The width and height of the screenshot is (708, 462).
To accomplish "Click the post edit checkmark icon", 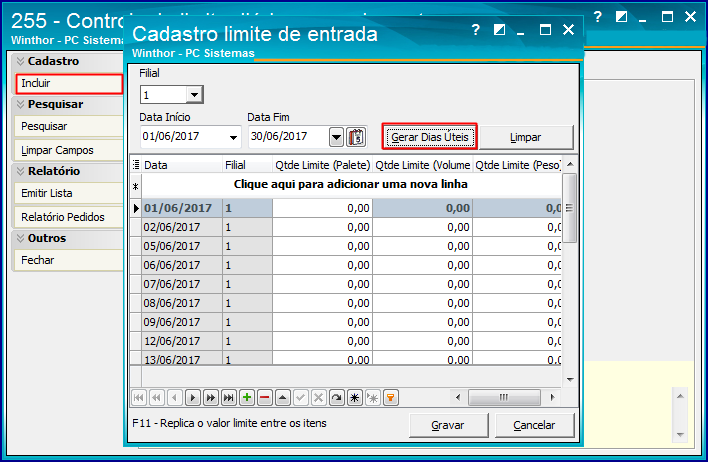I will click(x=301, y=398).
